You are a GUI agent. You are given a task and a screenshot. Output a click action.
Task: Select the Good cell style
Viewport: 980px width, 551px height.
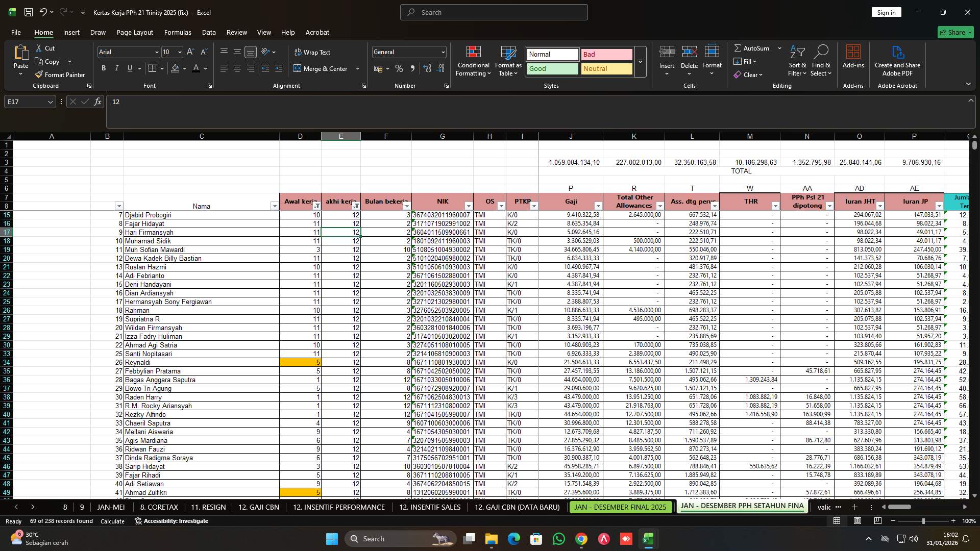551,69
